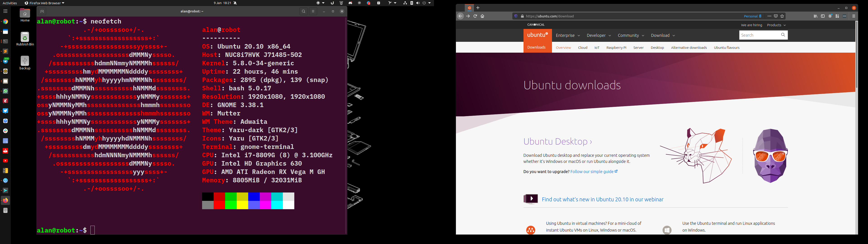
Task: Click the magnifier in Ubuntu site search
Action: (783, 35)
